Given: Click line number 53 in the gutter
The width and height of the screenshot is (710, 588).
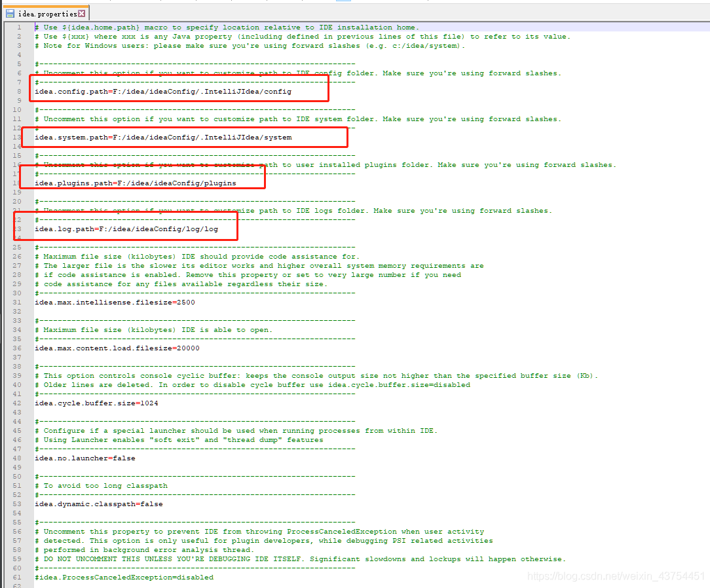Looking at the screenshot, I should click(18, 504).
